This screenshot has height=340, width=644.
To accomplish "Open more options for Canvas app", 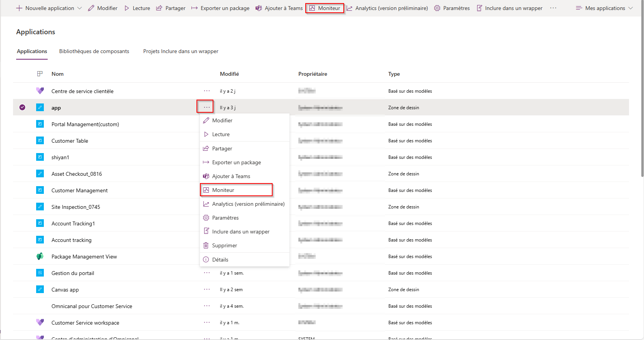I will (x=207, y=289).
